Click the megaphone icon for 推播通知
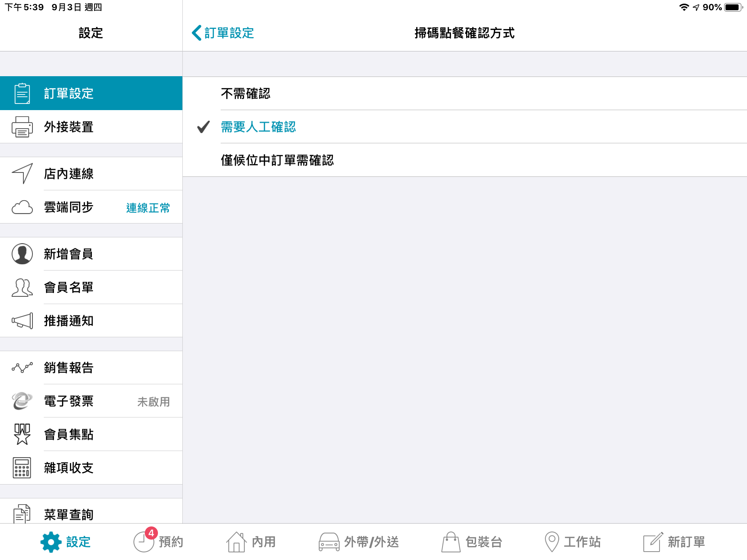Image resolution: width=747 pixels, height=560 pixels. click(22, 321)
